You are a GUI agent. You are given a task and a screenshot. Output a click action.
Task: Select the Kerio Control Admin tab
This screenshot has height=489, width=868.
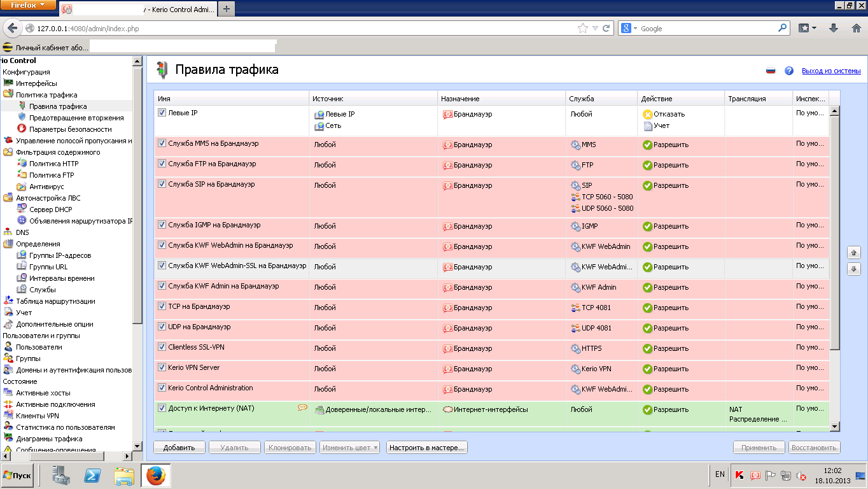click(x=138, y=9)
